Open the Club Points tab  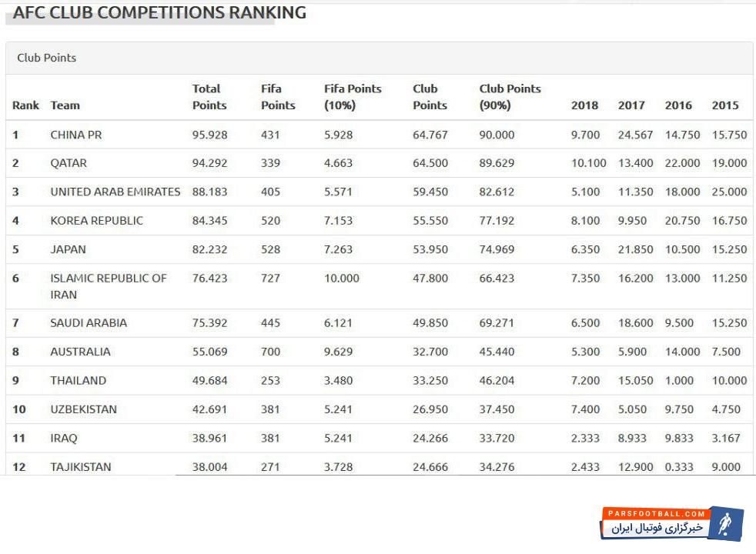(x=47, y=58)
